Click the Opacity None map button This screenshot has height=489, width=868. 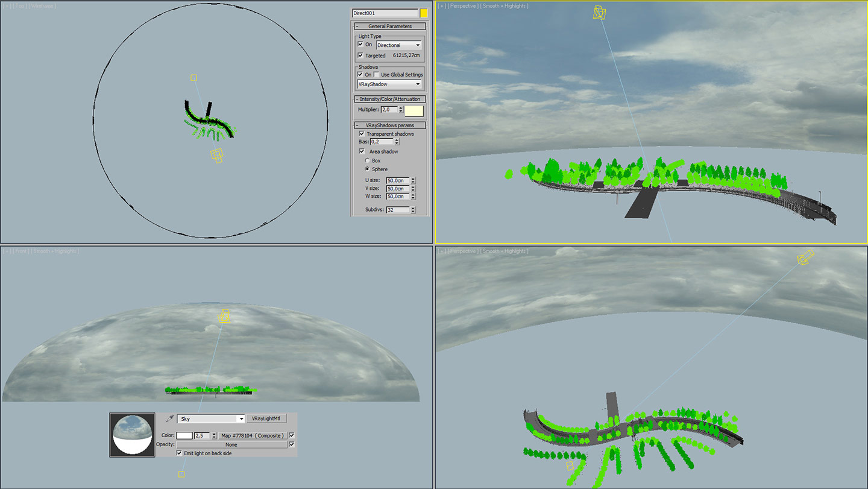231,444
